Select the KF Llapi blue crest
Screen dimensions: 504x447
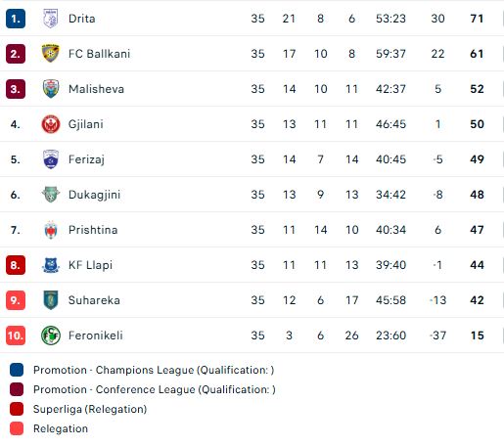point(51,265)
